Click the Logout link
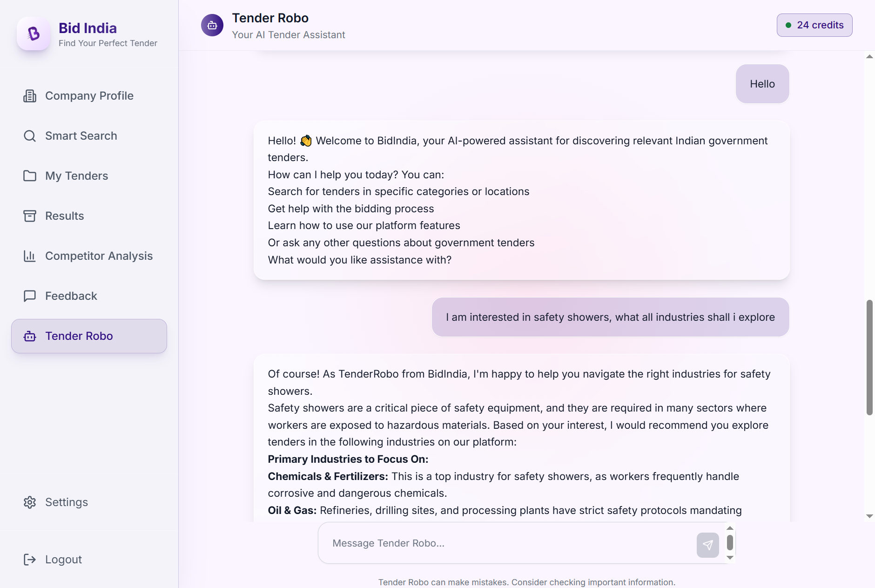 [x=63, y=560]
